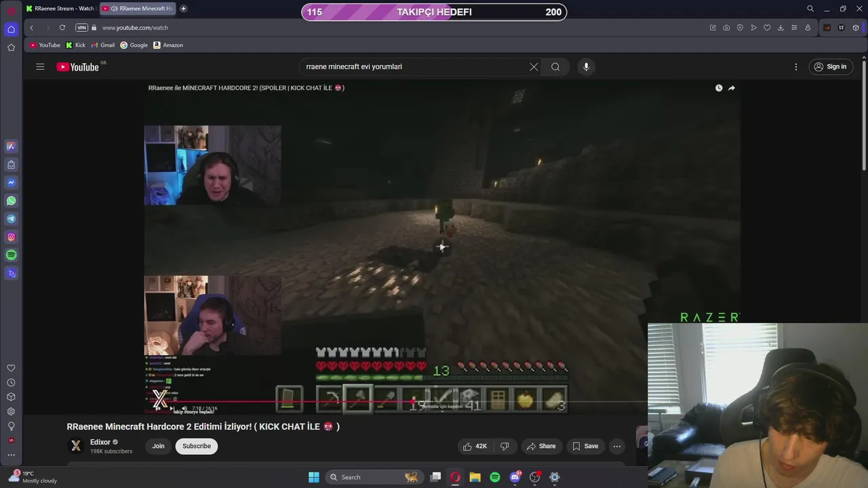Submit YouTube search with magnifier button
The image size is (868, 488).
(x=555, y=66)
